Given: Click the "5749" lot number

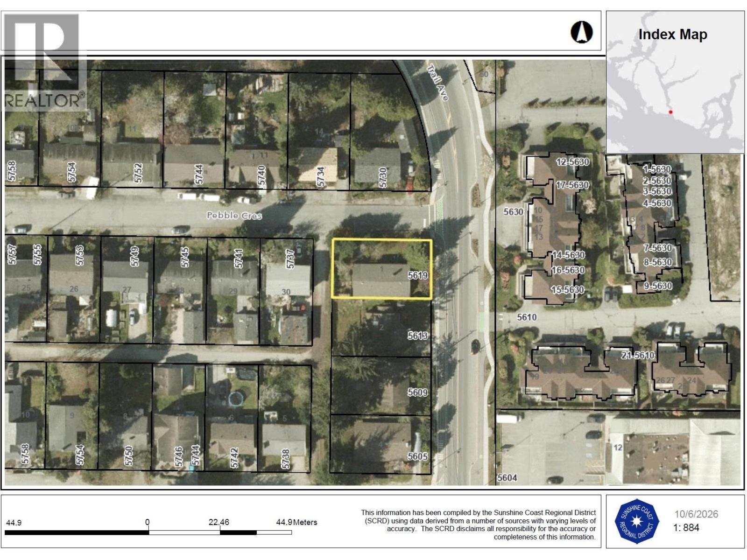Looking at the screenshot, I should click(135, 257).
